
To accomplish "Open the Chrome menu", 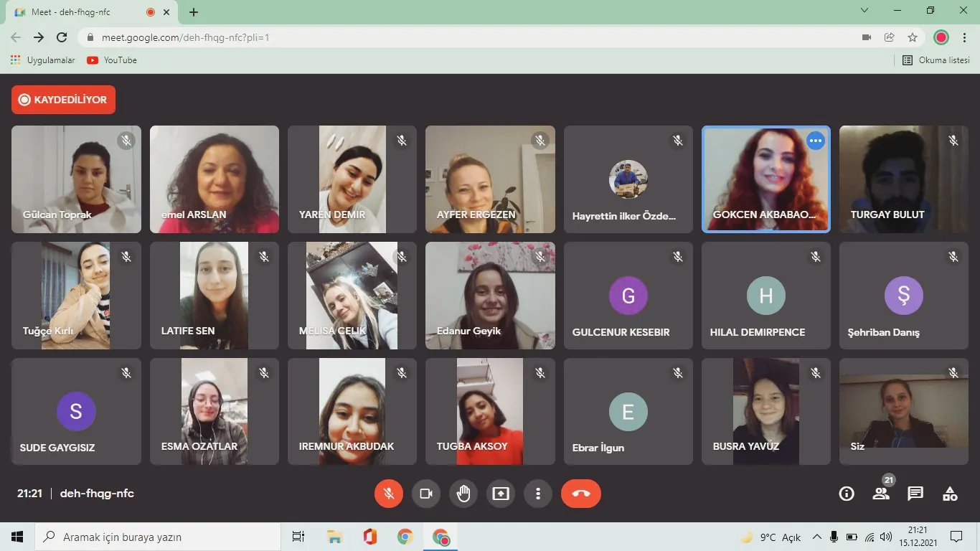I will (964, 37).
